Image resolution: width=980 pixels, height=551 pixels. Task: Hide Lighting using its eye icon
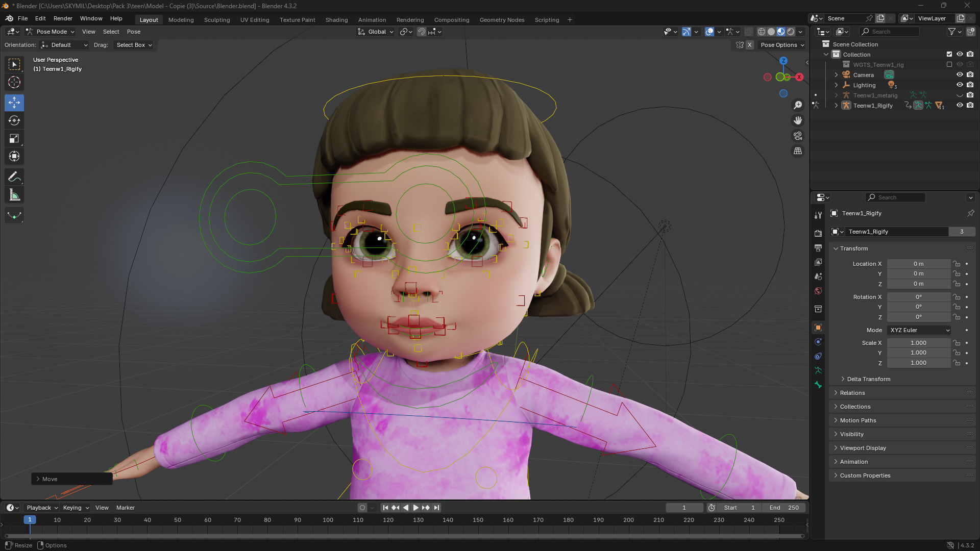coord(960,85)
